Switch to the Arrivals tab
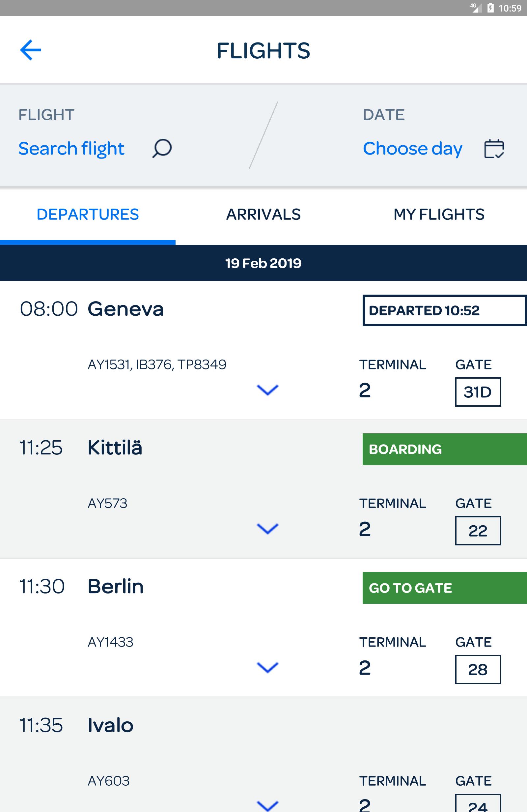Viewport: 527px width, 812px height. [x=263, y=215]
